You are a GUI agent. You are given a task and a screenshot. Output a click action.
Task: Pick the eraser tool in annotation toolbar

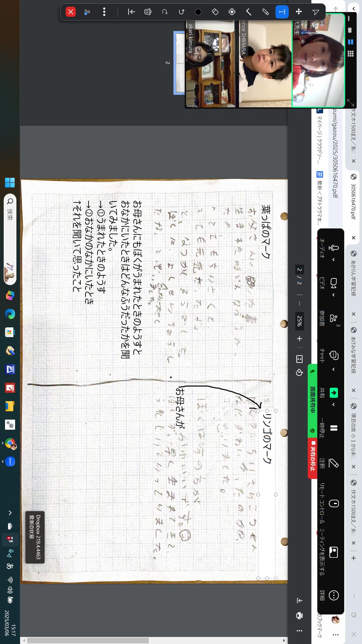coord(215,12)
